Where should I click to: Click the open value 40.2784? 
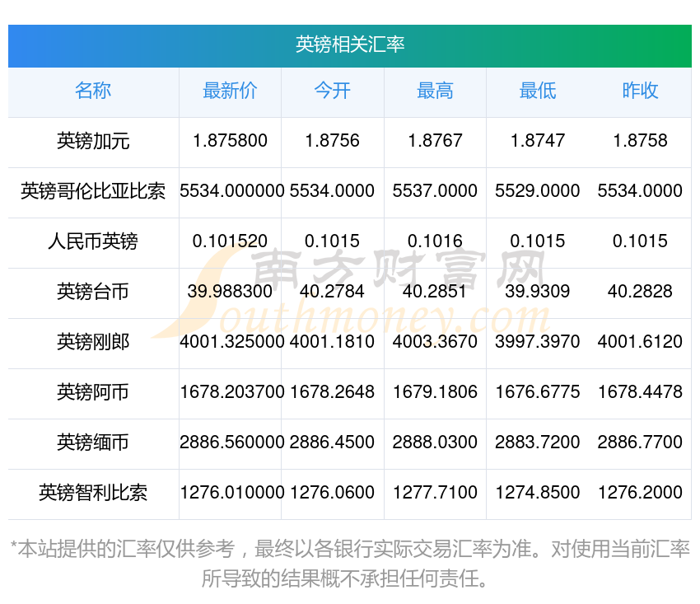[332, 291]
